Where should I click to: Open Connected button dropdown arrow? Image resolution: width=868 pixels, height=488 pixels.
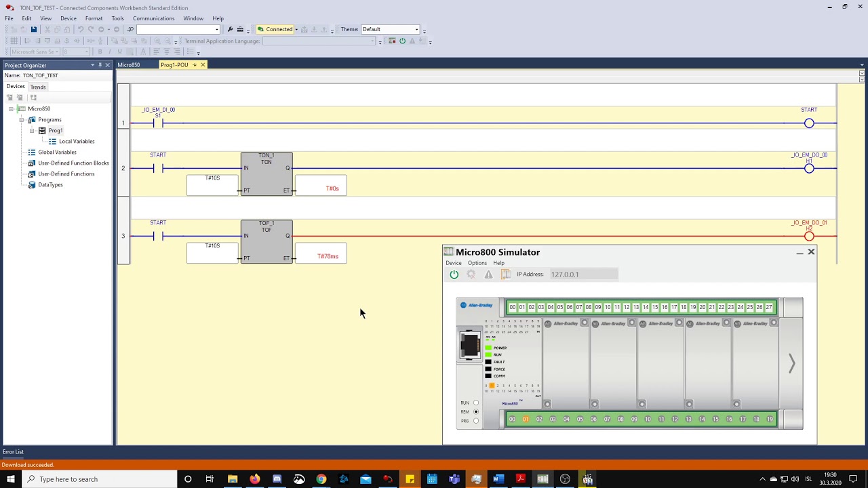[296, 29]
